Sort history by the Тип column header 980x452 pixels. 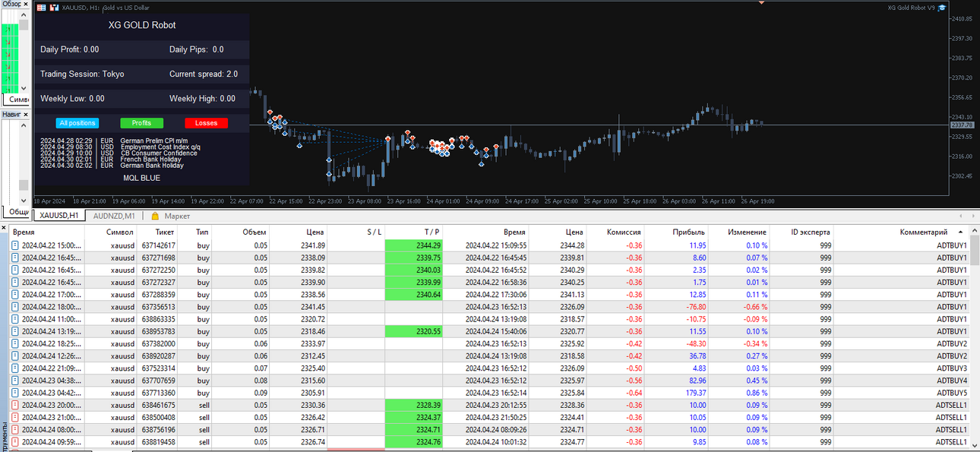[196, 232]
